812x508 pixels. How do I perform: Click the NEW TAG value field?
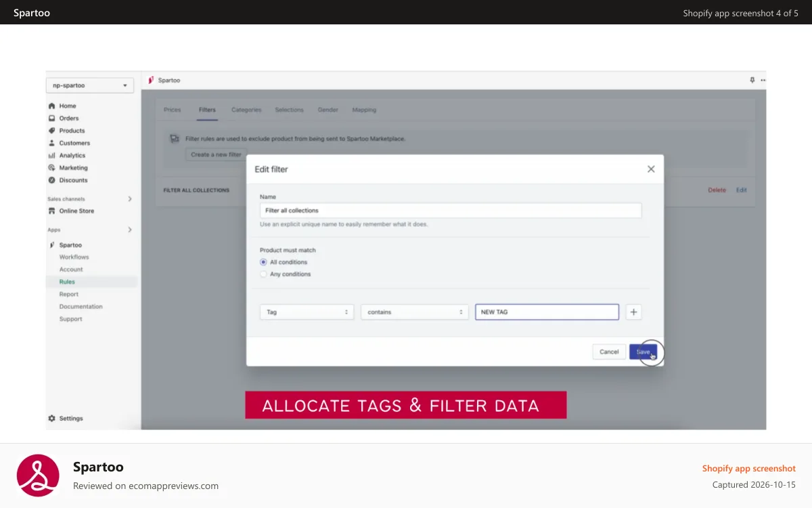(x=547, y=312)
